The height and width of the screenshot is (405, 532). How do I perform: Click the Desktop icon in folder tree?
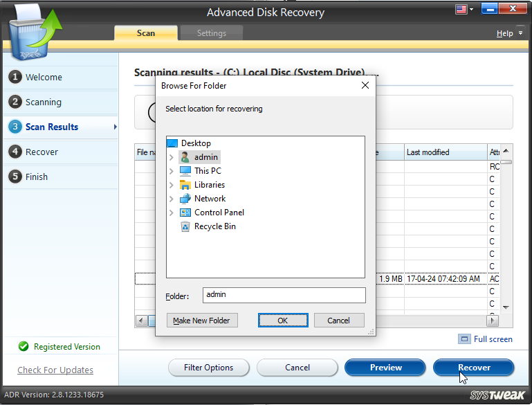(172, 143)
